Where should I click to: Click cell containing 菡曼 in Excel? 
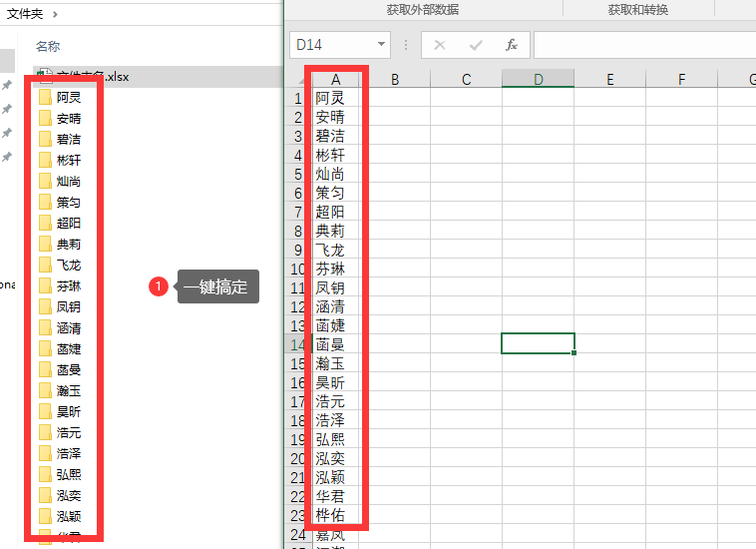pos(336,344)
